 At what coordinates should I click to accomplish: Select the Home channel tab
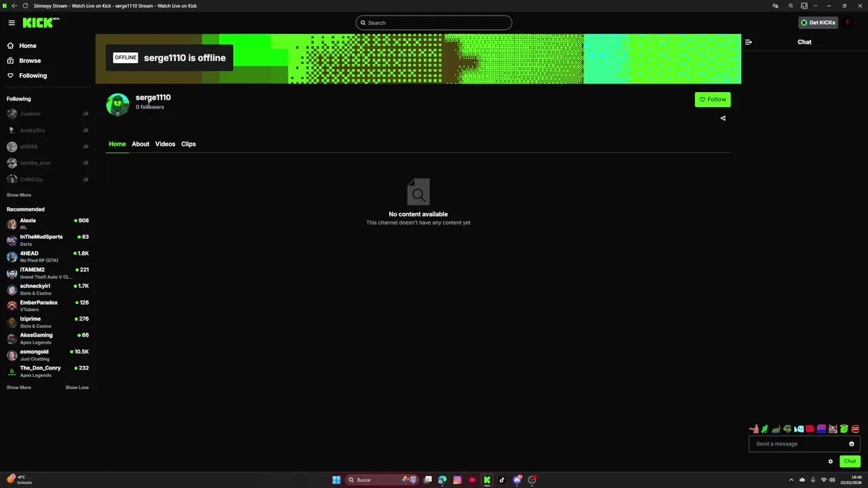point(117,144)
